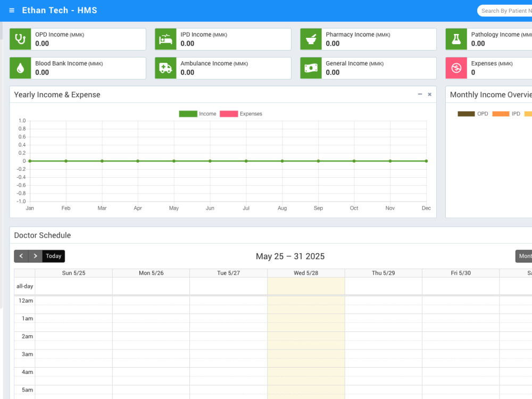532x399 pixels.
Task: Click the May 25 – 31 2025 title
Action: [x=290, y=256]
